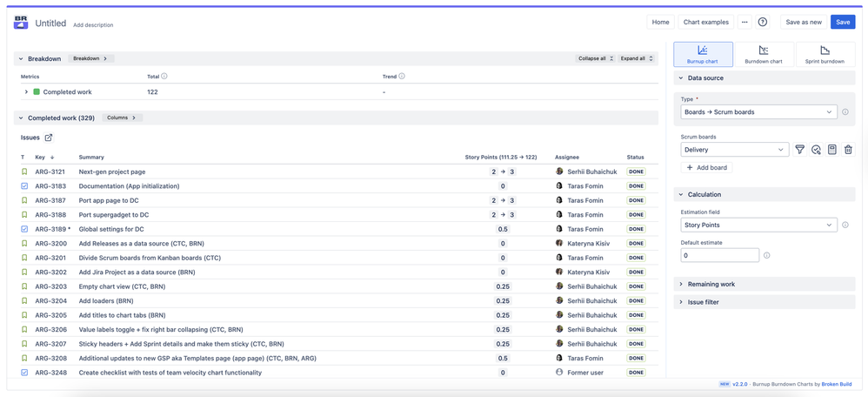
Task: Click the Summary column header
Action: 91,158
